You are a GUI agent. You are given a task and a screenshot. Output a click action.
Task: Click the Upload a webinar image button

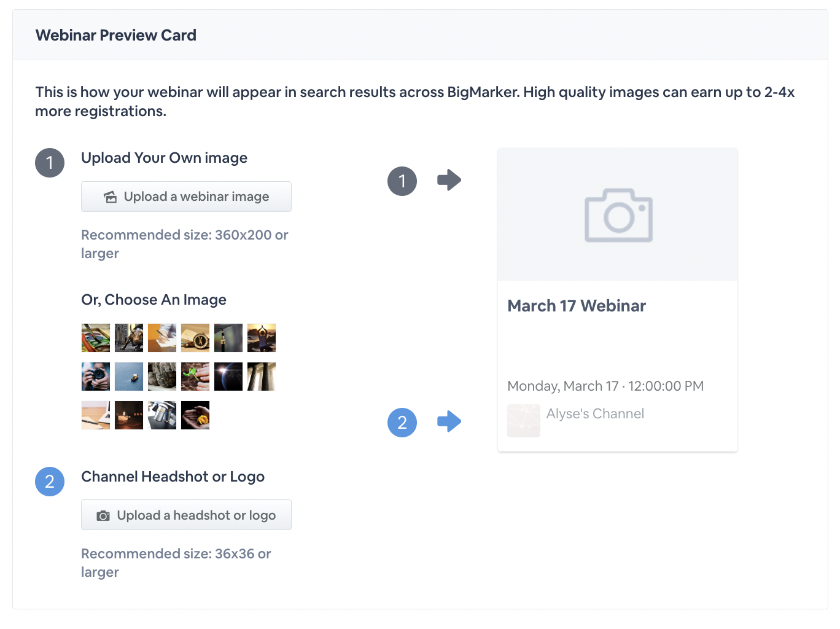click(186, 197)
